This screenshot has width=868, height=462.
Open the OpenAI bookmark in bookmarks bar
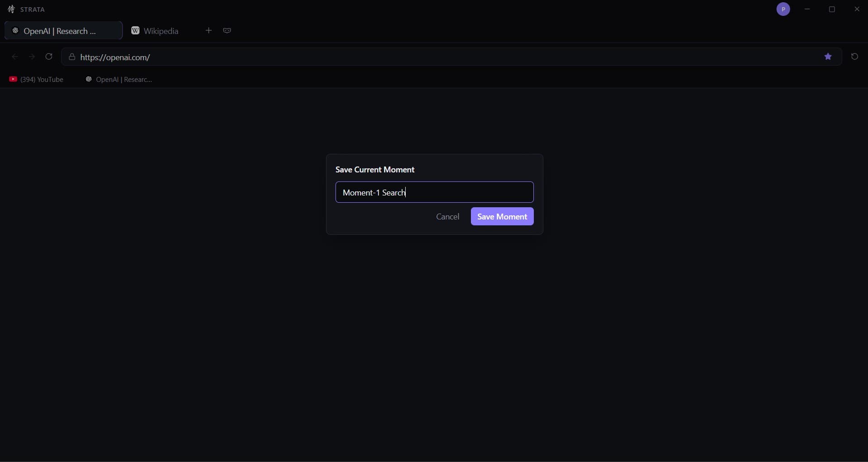tap(119, 80)
